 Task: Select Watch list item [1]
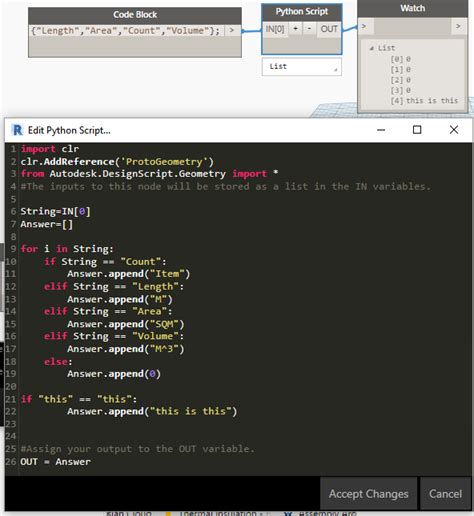coord(401,70)
